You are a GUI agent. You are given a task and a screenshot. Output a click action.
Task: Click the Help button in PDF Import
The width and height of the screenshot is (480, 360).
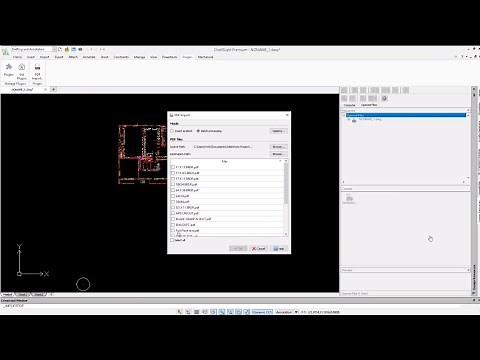[279, 249]
